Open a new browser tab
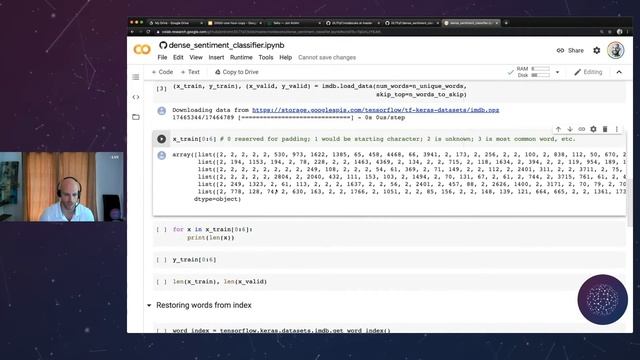The image size is (640, 360). tap(506, 23)
